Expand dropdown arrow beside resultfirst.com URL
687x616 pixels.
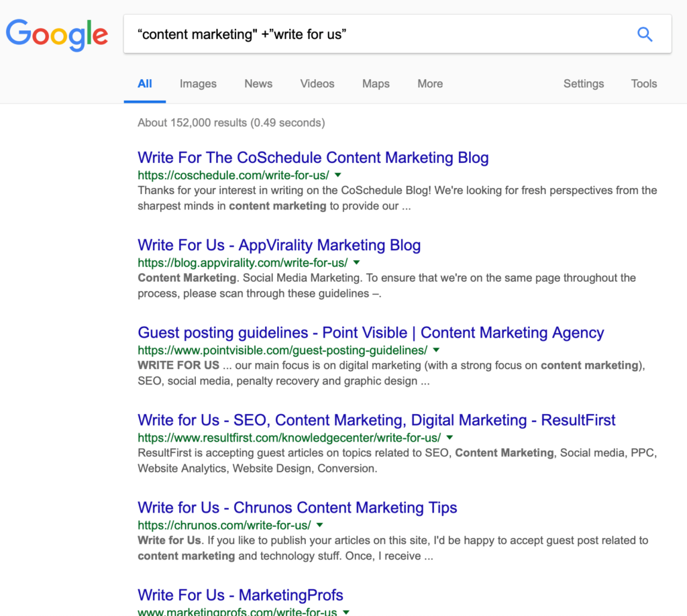[x=450, y=438]
